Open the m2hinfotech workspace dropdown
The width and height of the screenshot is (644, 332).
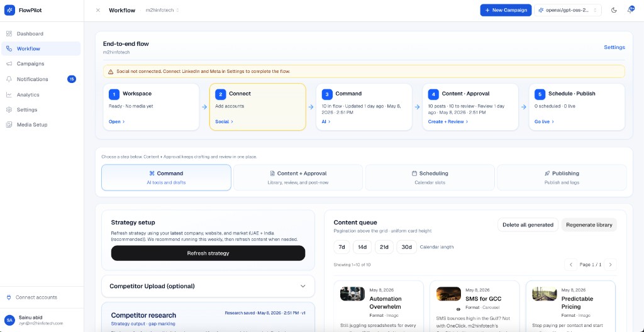click(163, 10)
